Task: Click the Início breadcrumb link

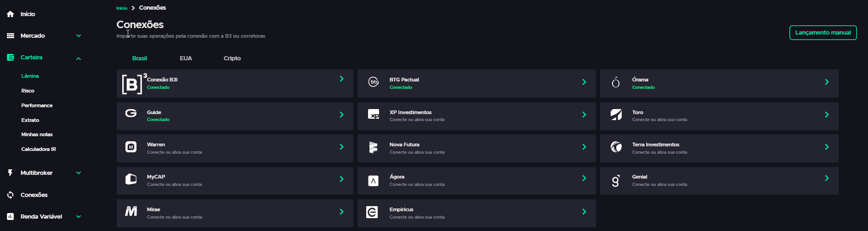Action: (122, 8)
